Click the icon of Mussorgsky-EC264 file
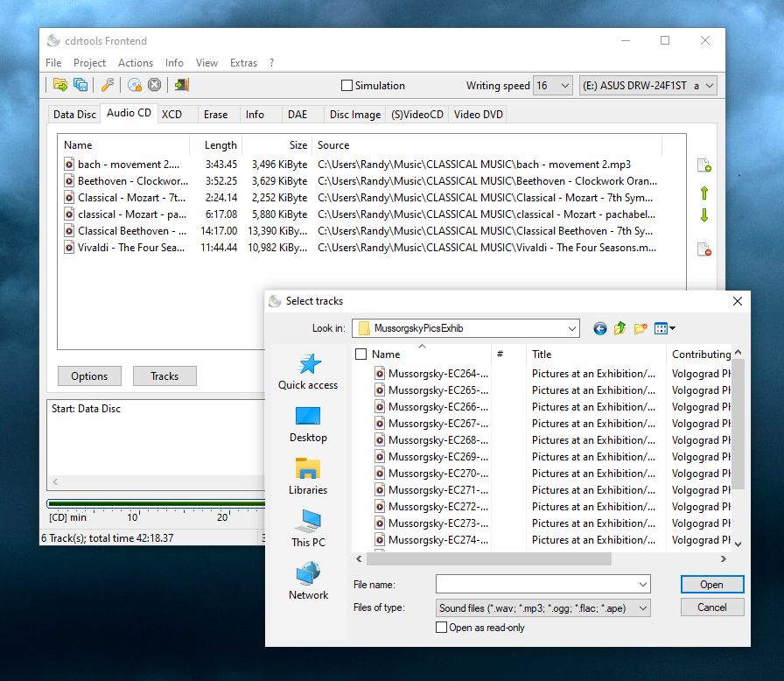The height and width of the screenshot is (681, 784). (x=380, y=374)
